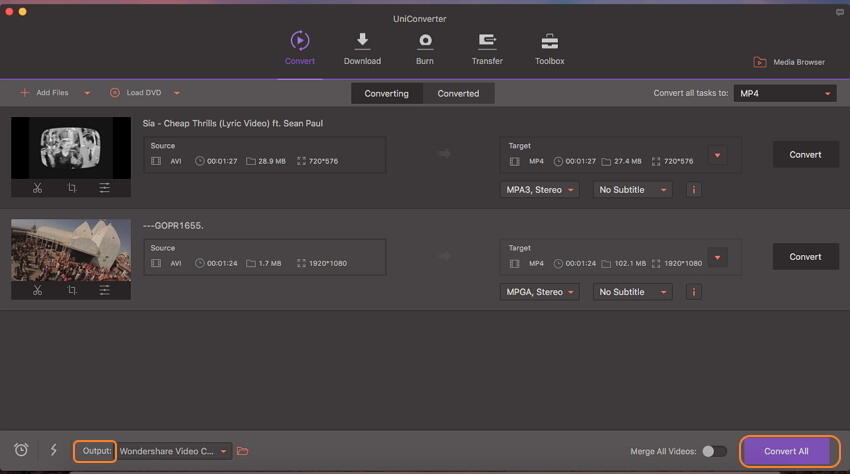Open the Download section

(362, 49)
